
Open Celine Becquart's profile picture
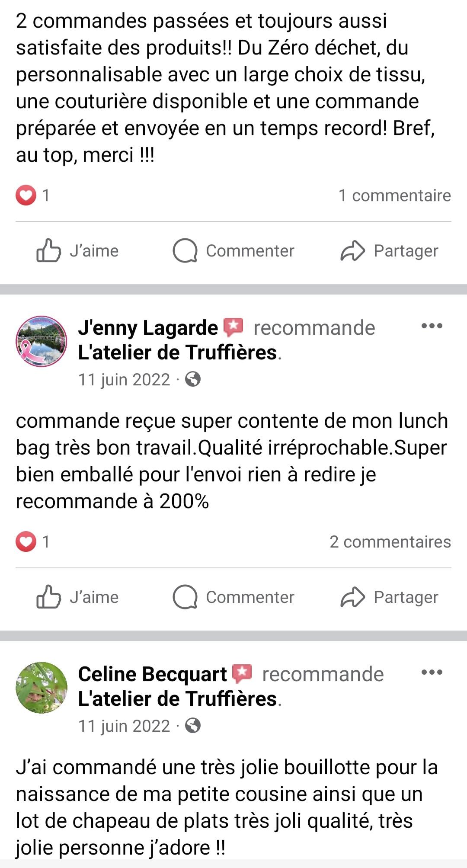pyautogui.click(x=42, y=688)
